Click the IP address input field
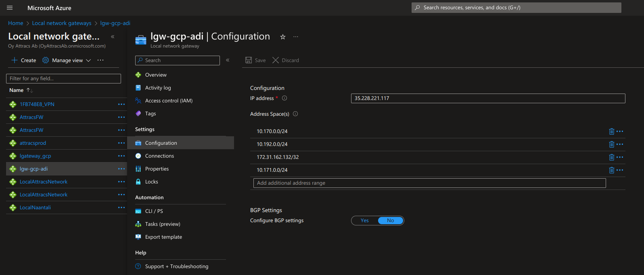 click(488, 98)
